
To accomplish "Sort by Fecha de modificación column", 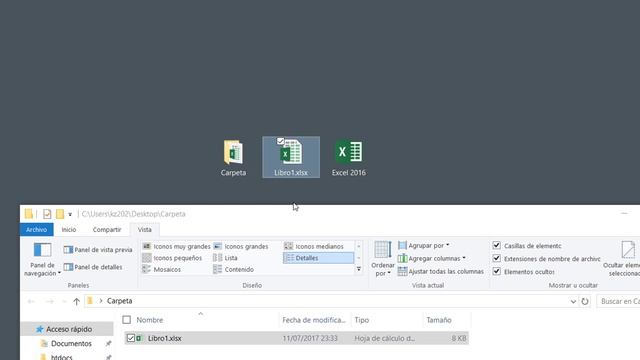I will click(314, 320).
